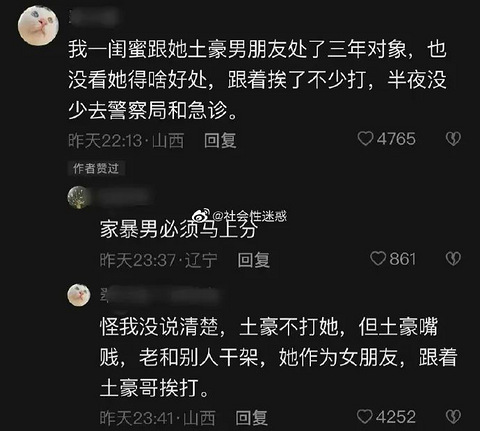Viewport: 480px width, 431px height.
Task: Like the Liaoning reply showing 861
Action: point(378,259)
